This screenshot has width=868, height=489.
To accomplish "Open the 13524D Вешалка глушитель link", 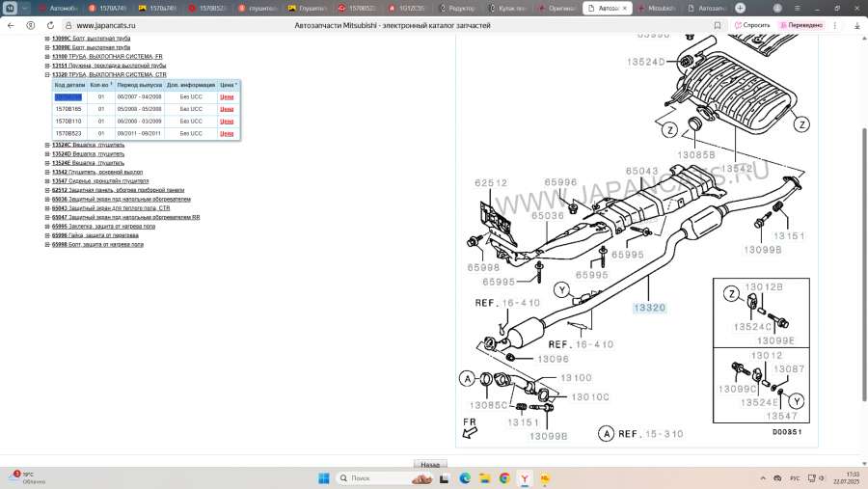I will pos(88,154).
